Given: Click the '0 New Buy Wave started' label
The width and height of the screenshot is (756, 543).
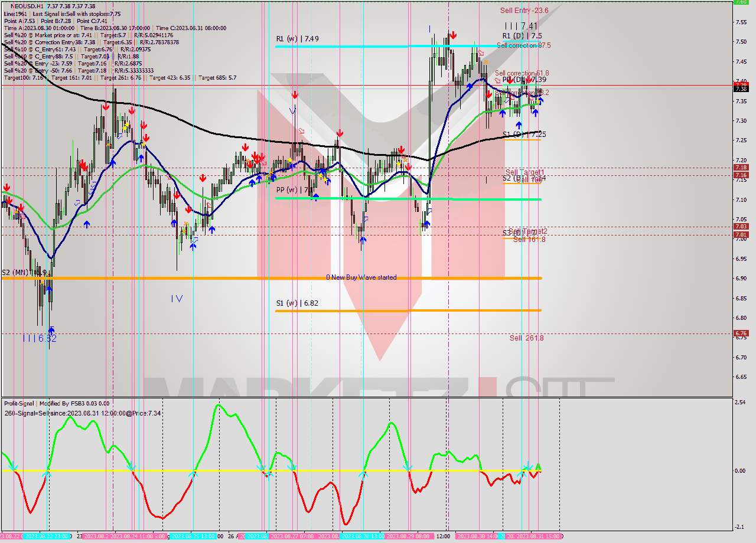Looking at the screenshot, I should coord(361,277).
